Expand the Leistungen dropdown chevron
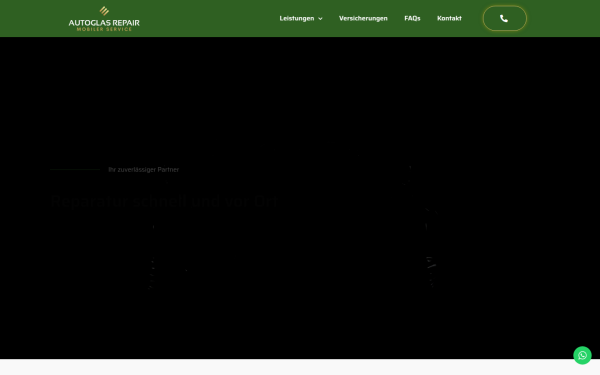This screenshot has width=600, height=375. point(320,19)
